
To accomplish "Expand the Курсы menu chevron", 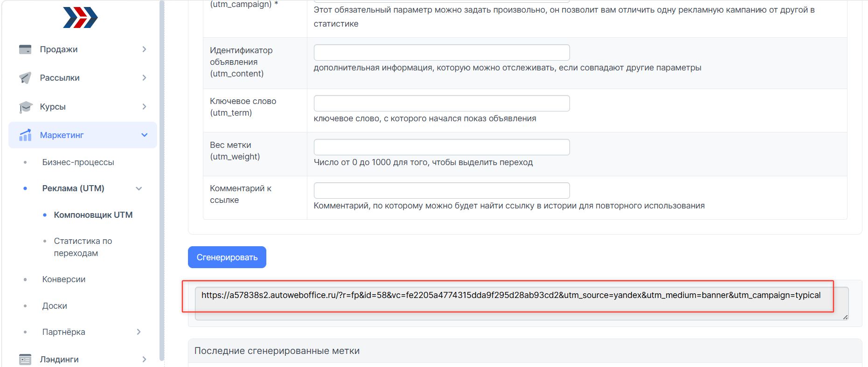I will [144, 107].
